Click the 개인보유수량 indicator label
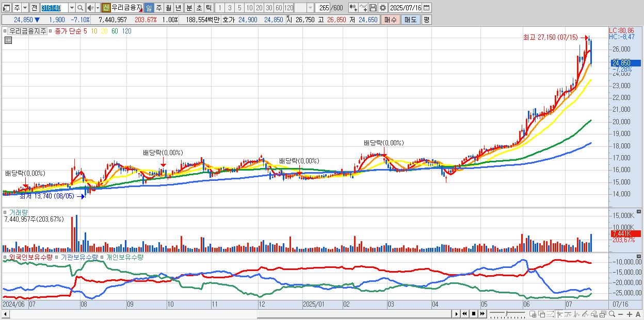644x320 pixels. tap(124, 257)
